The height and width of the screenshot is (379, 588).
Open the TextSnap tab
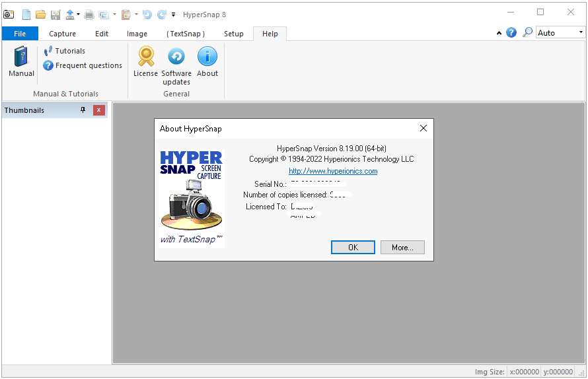point(185,34)
